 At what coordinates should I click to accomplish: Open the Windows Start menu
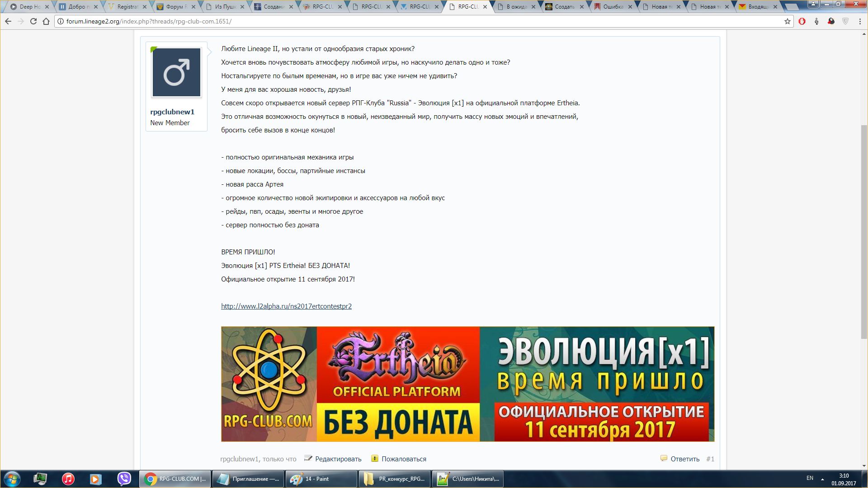pyautogui.click(x=12, y=479)
